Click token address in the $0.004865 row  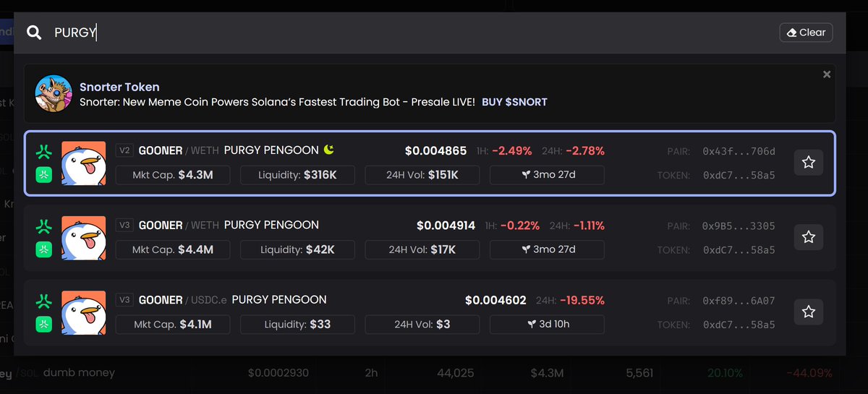click(739, 175)
